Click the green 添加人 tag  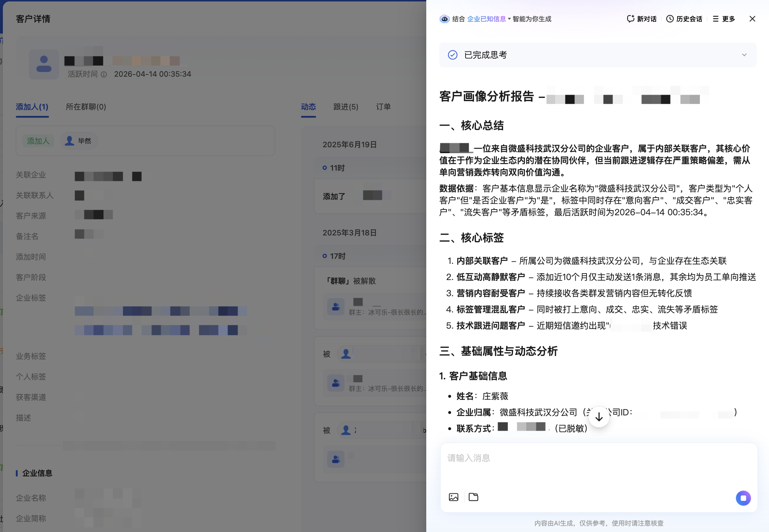click(38, 141)
